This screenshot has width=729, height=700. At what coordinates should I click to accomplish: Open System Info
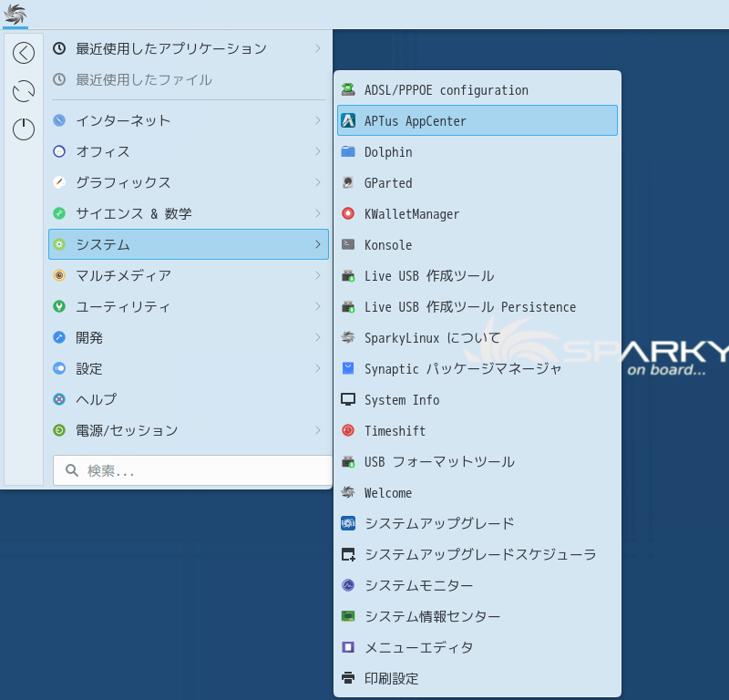[x=477, y=399]
